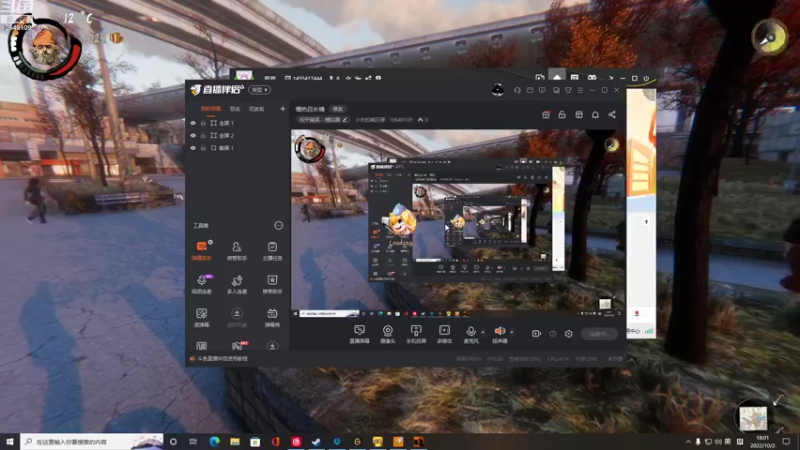
Task: Select the third scene tab
Action: point(257,109)
